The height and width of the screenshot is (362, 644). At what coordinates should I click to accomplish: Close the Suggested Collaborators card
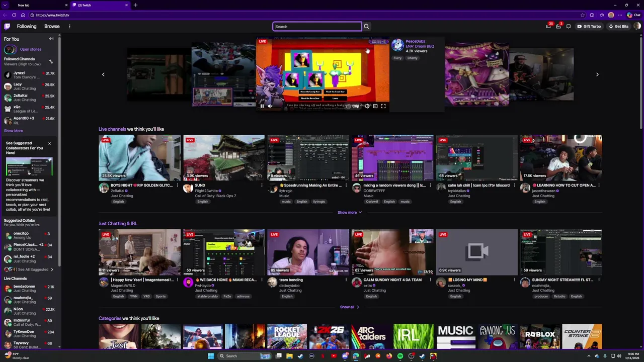point(49,144)
